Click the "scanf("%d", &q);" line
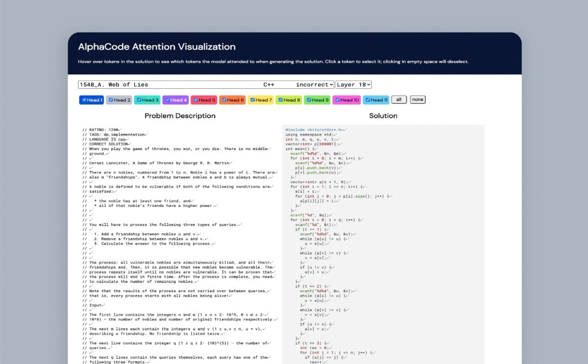Image resolution: width=588 pixels, height=364 pixels. (310, 215)
